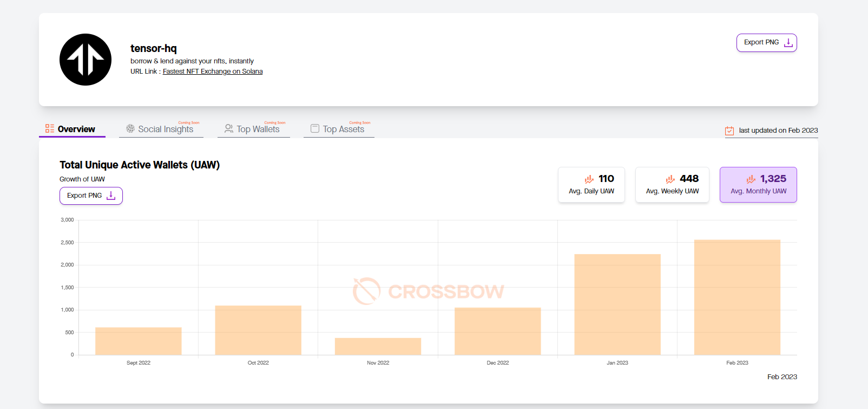This screenshot has width=868, height=409.
Task: Open the Fastest NFT Exchange on Solana link
Action: 213,72
